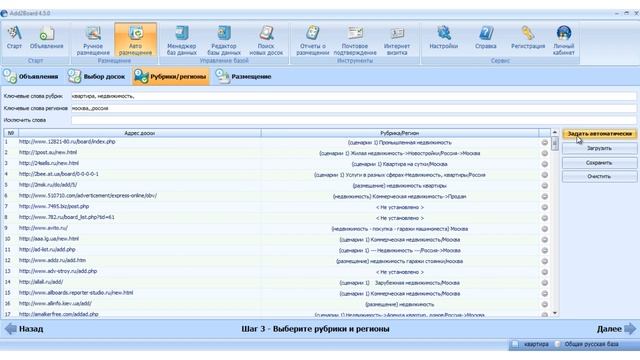Click Квартира на сутки/Москва rubric cell
640x360 pixels.
[400, 164]
